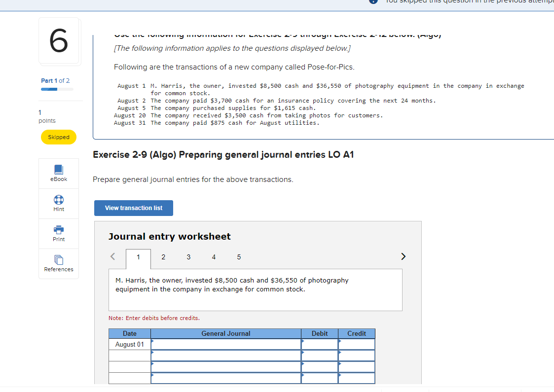Go to previous journal entry arrow
554x392 pixels.
112,256
